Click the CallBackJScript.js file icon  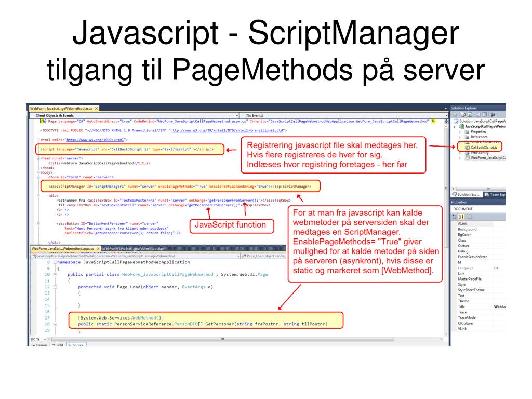click(467, 147)
